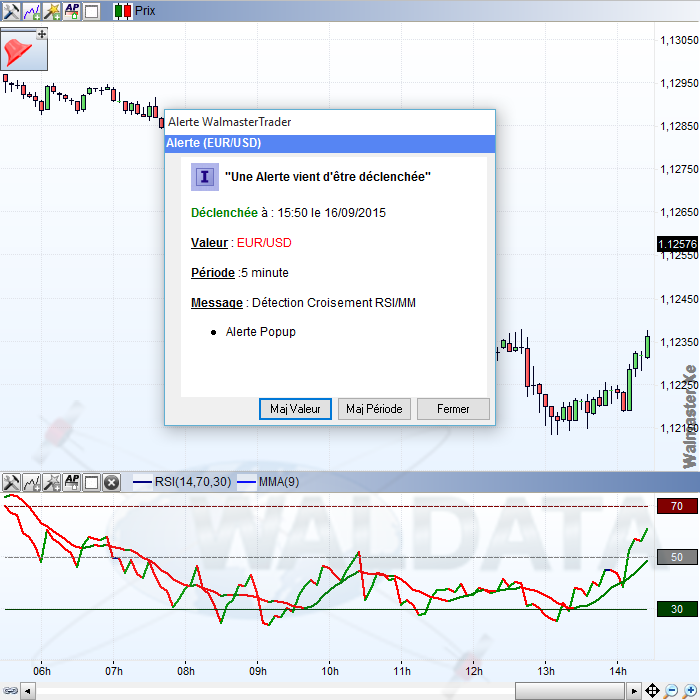Screen dimensions: 700x700
Task: Click AP icon in price panel toolbar
Action: click(x=71, y=11)
